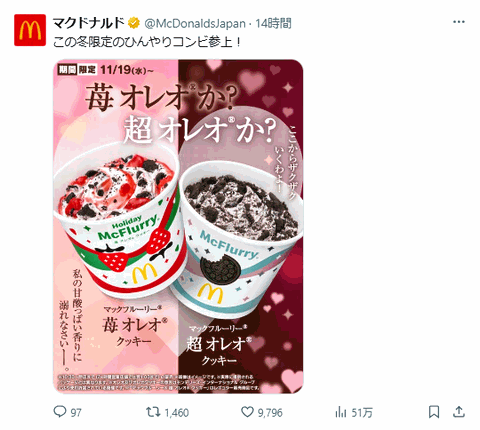Click the reply speech bubble icon
This screenshot has height=430, width=480.
60,412
